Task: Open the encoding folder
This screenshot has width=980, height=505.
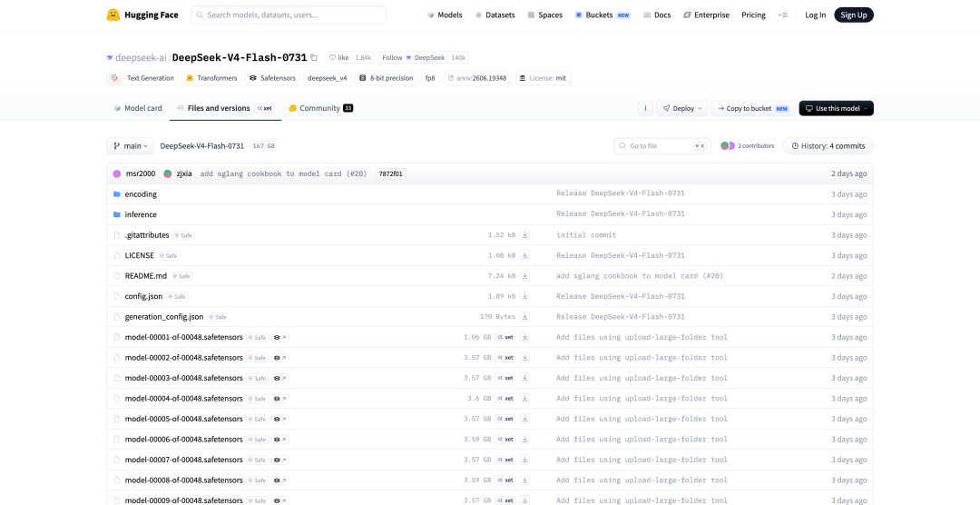Action: pos(141,194)
